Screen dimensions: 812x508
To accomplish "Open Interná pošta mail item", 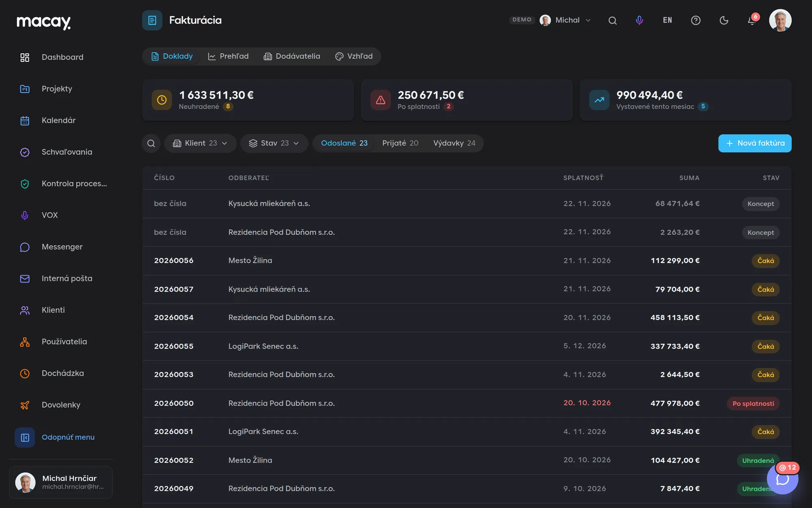I will (x=62, y=278).
